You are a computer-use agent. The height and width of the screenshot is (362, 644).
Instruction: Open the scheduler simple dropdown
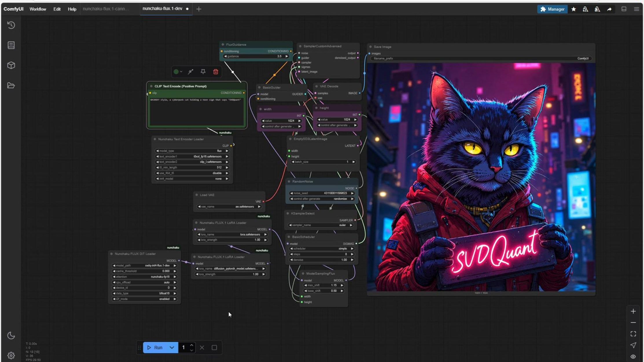point(322,249)
